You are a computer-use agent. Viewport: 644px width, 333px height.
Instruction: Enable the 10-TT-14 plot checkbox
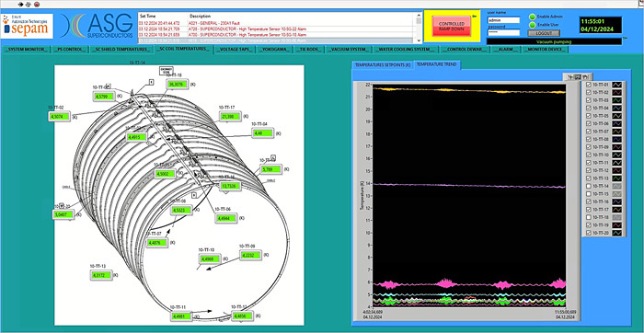coord(590,186)
